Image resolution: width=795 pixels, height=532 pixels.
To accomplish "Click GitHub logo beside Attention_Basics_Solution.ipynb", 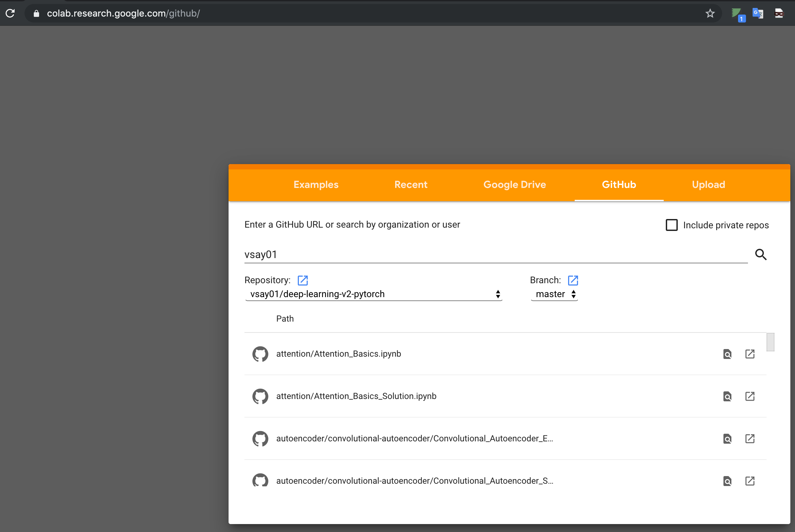I will point(260,396).
